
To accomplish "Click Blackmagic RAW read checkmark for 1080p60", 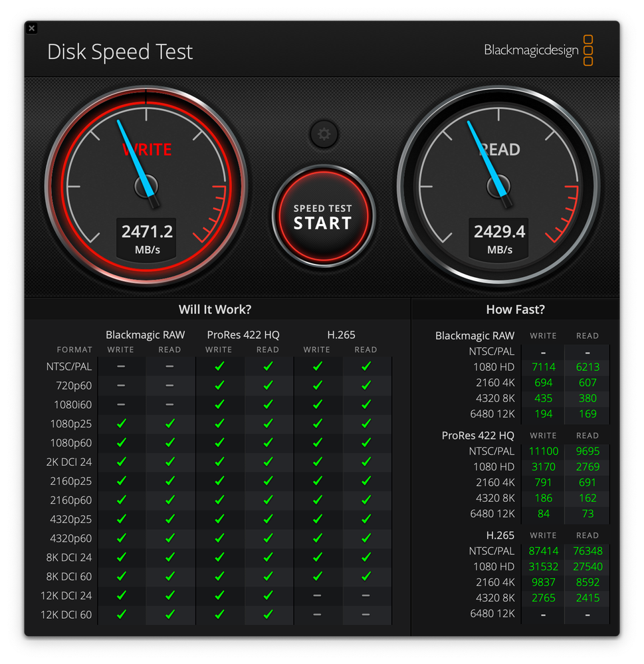I will (169, 443).
